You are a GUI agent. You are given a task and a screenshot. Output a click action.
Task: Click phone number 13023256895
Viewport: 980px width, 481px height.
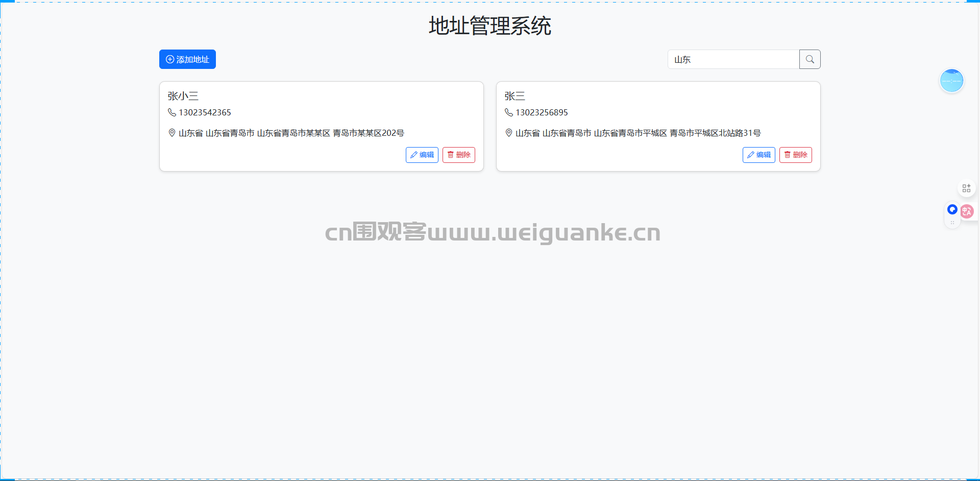point(542,112)
